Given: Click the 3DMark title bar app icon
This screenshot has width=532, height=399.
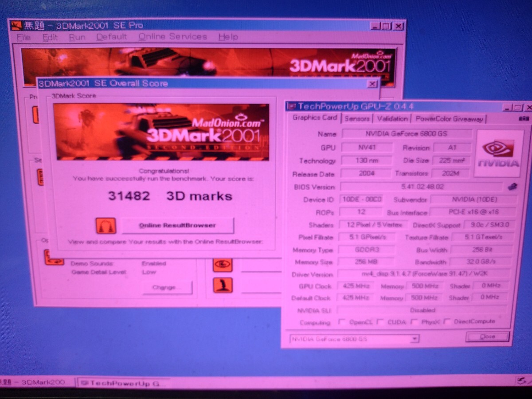Looking at the screenshot, I should tap(16, 25).
